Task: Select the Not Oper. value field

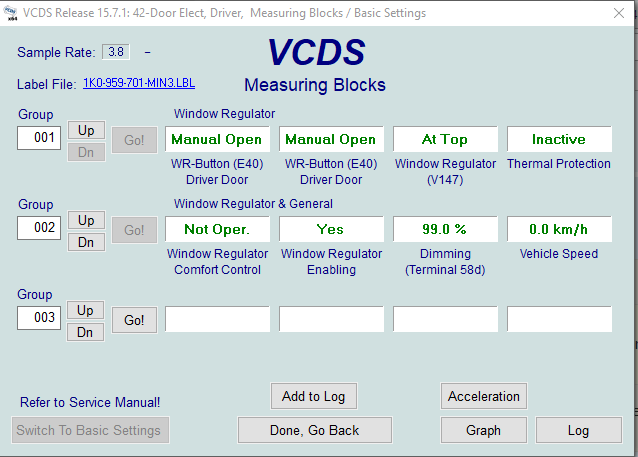Action: click(x=217, y=229)
